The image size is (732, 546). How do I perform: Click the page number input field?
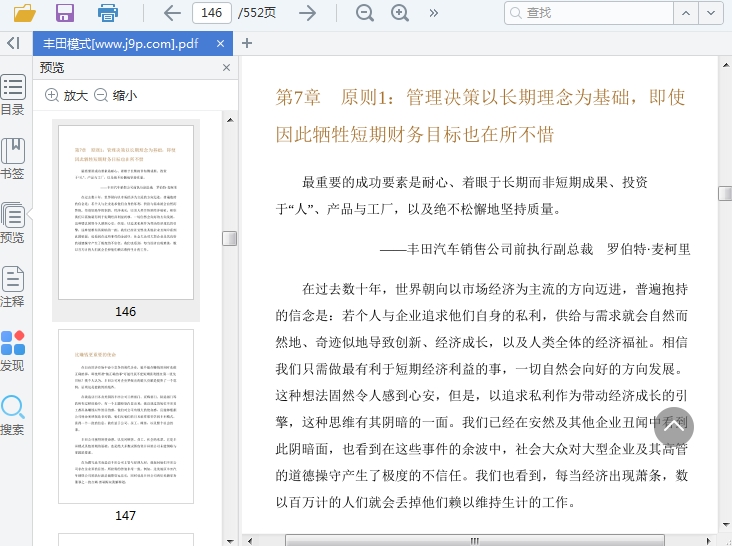pos(212,13)
